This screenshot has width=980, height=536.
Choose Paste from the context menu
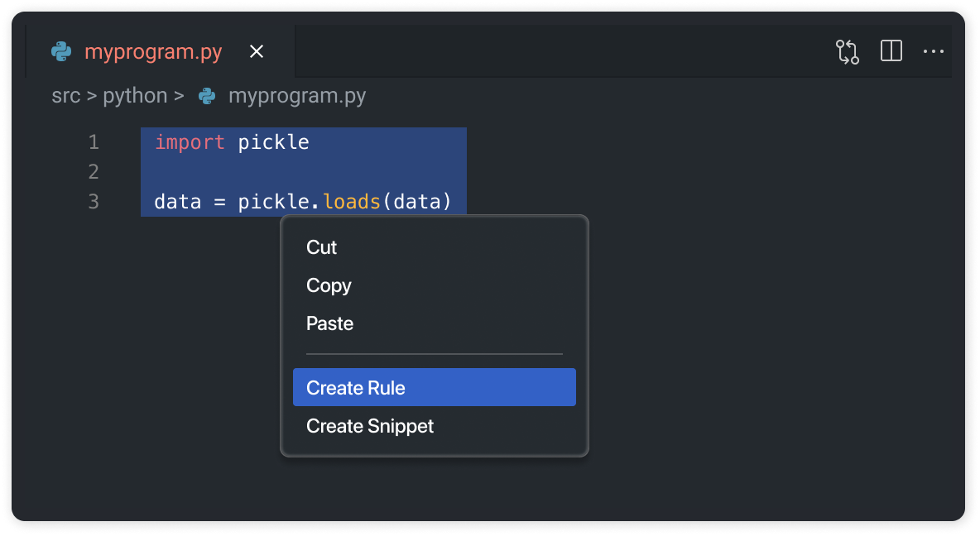pos(329,323)
